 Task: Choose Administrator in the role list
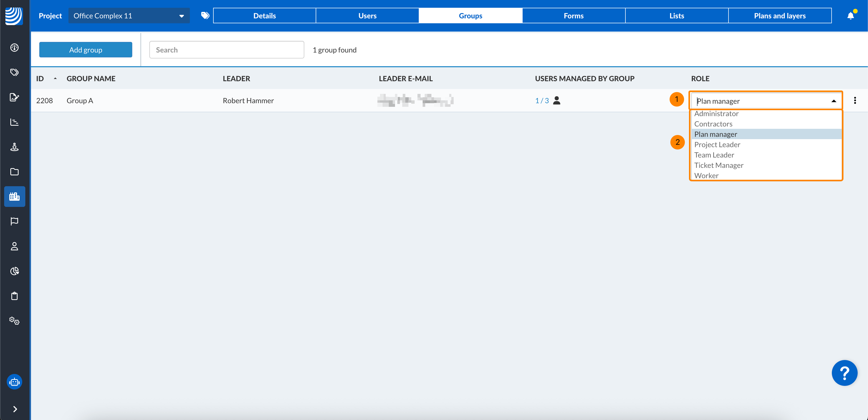pos(716,114)
